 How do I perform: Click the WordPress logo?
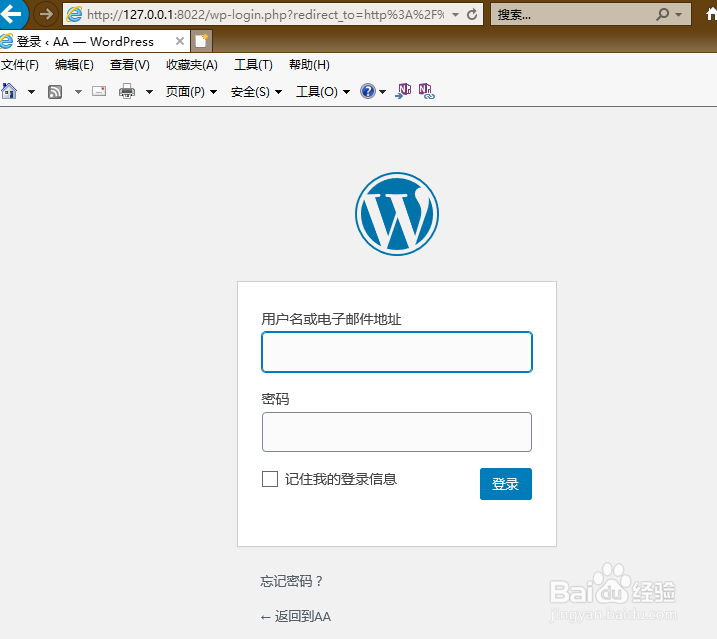coord(397,214)
